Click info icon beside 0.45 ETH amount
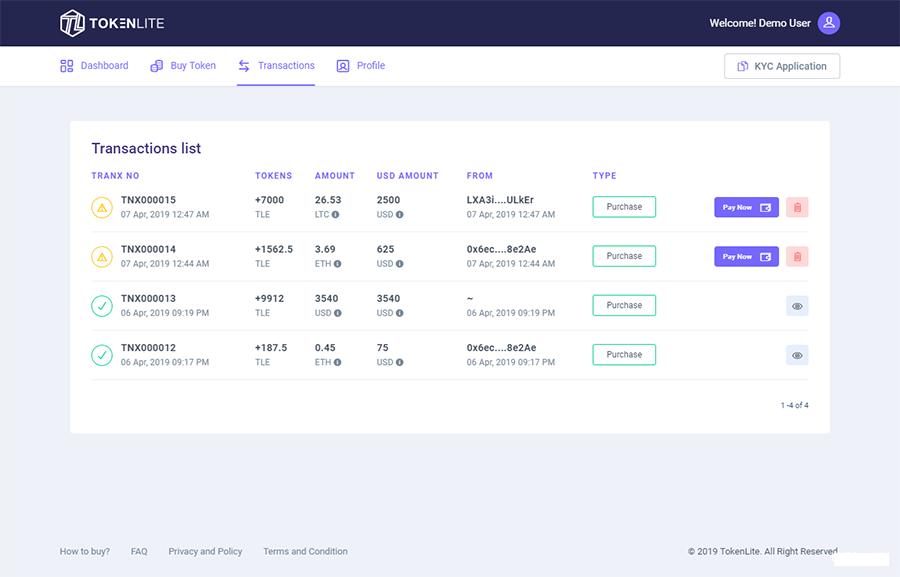Viewport: 900px width, 577px height. [x=337, y=363]
